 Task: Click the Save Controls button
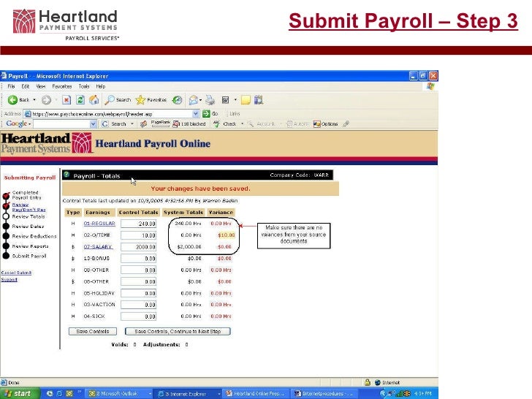coord(93,331)
